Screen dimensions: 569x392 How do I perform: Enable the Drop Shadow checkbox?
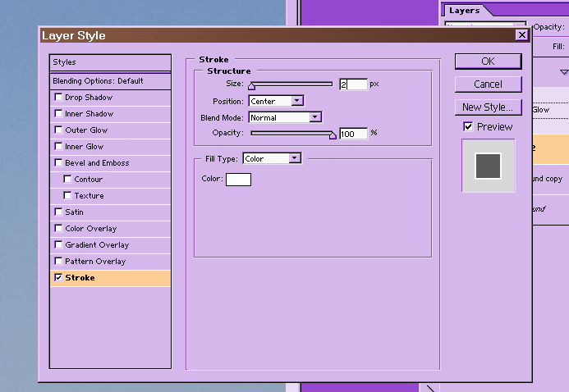click(57, 98)
